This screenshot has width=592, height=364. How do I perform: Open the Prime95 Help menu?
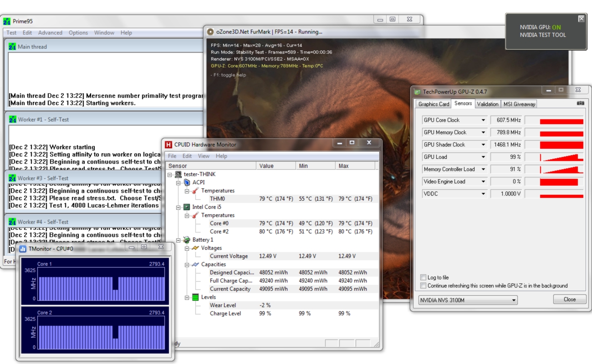tap(126, 33)
